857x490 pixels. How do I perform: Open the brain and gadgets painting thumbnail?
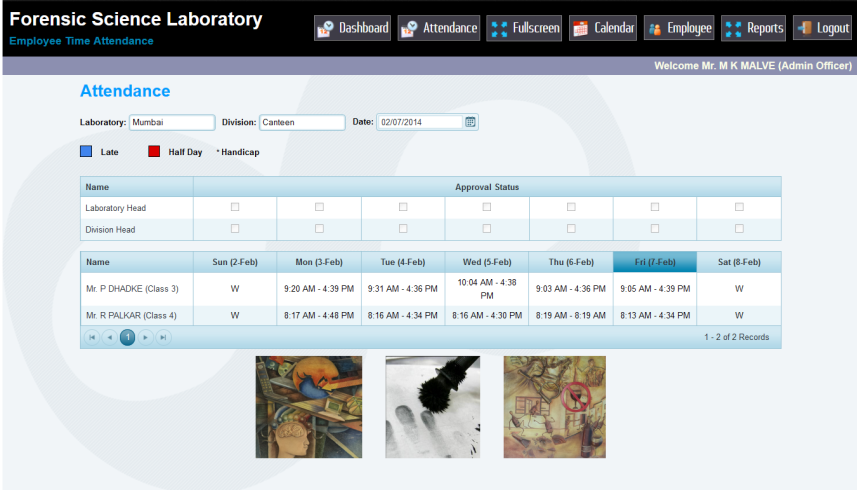309,407
